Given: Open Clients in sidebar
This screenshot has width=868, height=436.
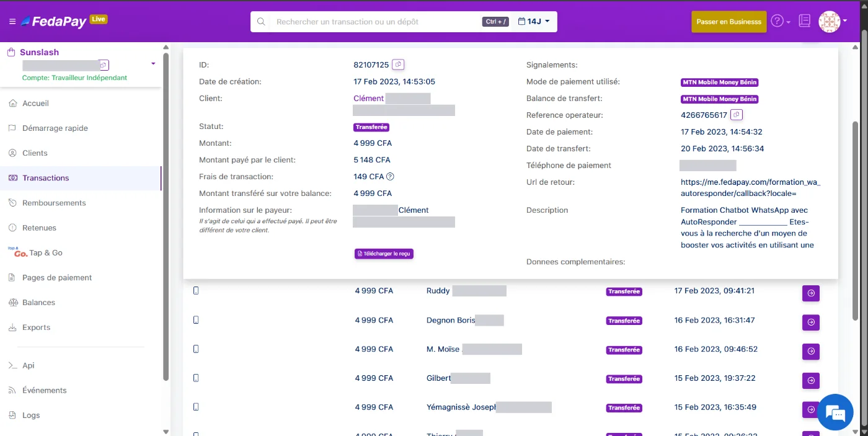Looking at the screenshot, I should pos(35,153).
